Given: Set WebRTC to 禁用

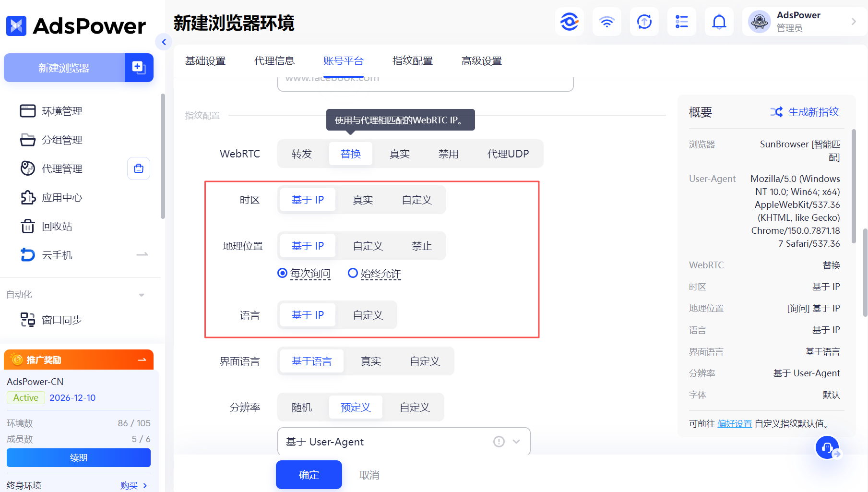Looking at the screenshot, I should tap(449, 154).
